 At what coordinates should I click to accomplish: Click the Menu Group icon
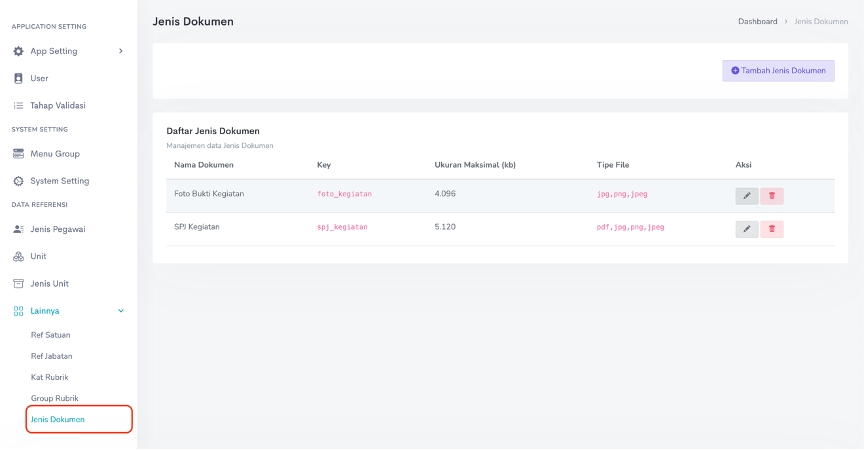click(18, 154)
